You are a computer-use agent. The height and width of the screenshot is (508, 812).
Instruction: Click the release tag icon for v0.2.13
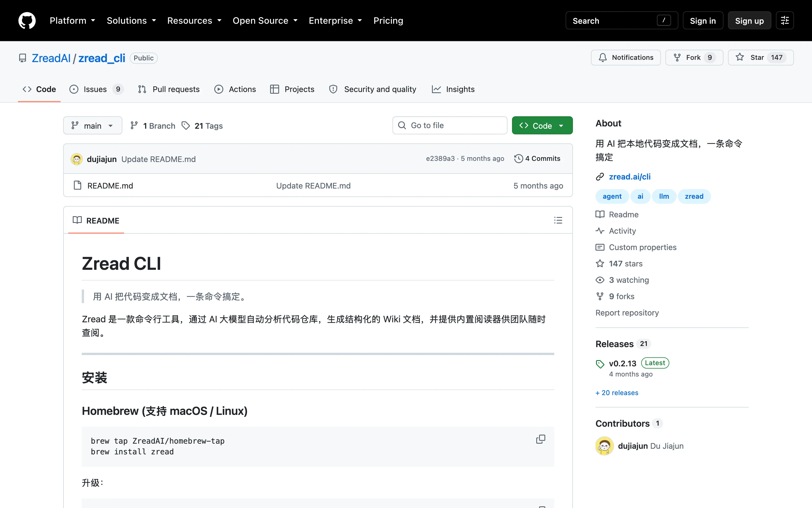(600, 364)
